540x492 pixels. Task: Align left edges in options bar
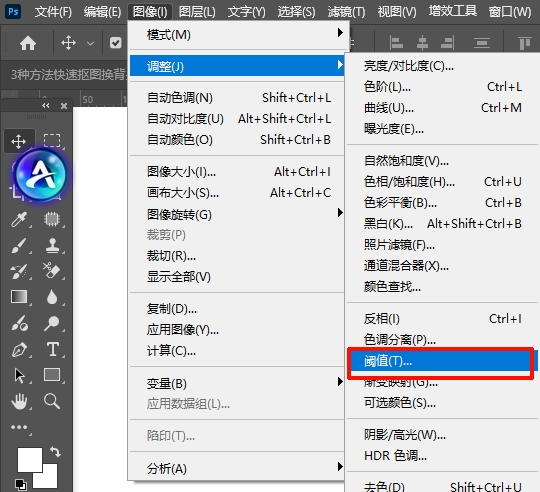pyautogui.click(x=396, y=44)
